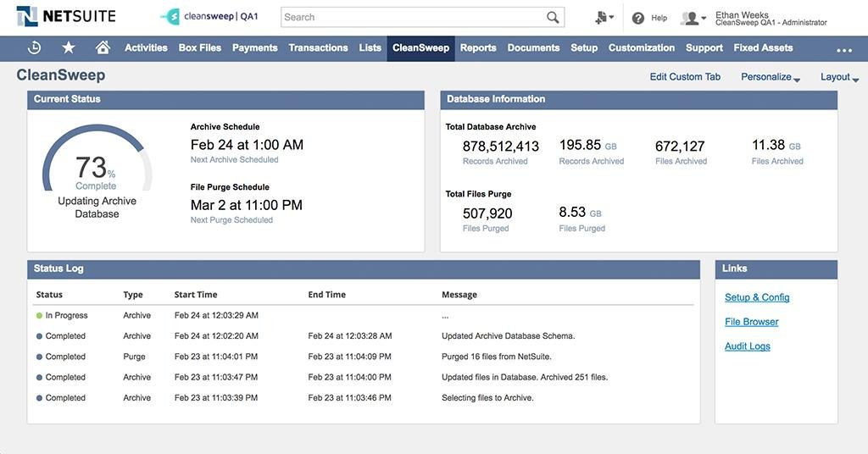Select 'Selecting files to Archive.' message
This screenshot has height=454, width=868.
[x=487, y=397]
